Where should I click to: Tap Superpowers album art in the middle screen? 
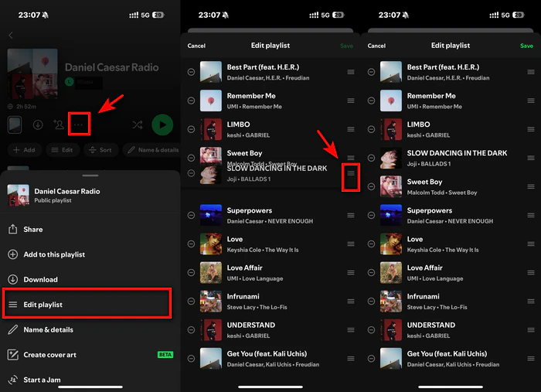211,215
